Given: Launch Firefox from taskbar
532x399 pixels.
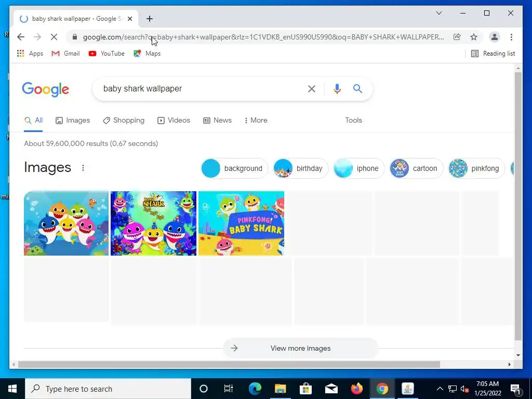Looking at the screenshot, I should (x=356, y=389).
